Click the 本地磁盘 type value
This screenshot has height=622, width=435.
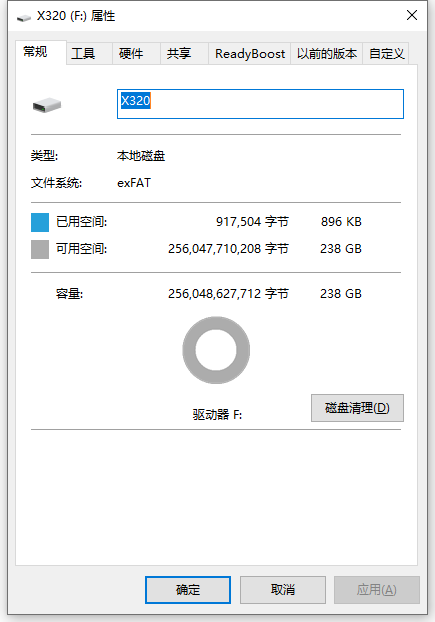141,156
